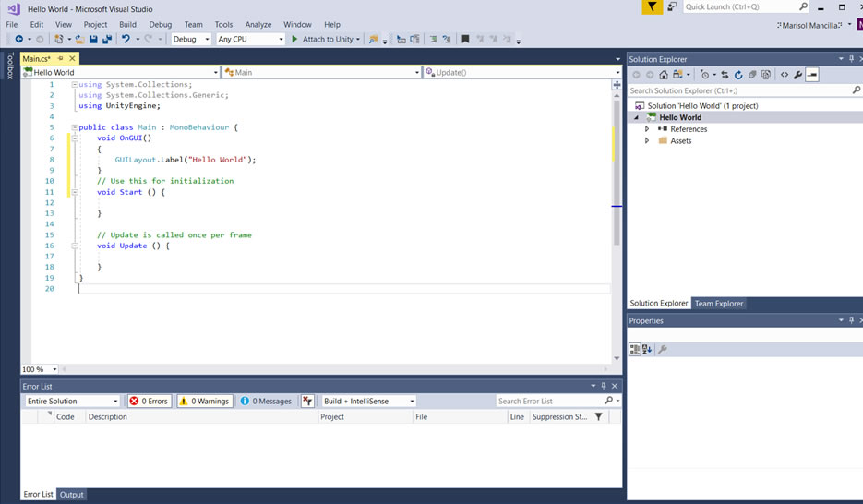Collapse the Update method outlining region
This screenshot has width=863, height=504.
(x=75, y=246)
